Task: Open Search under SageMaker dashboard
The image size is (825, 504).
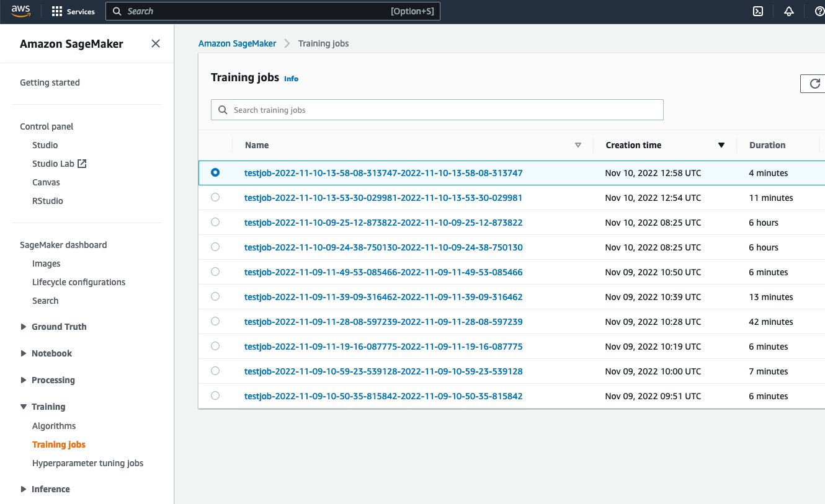Action: 45,301
